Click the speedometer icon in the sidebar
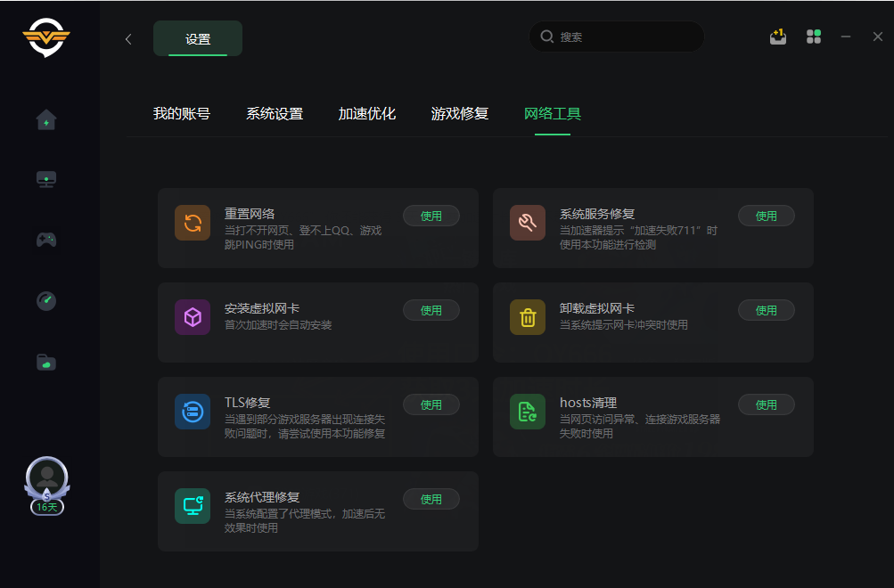The image size is (894, 588). [46, 301]
